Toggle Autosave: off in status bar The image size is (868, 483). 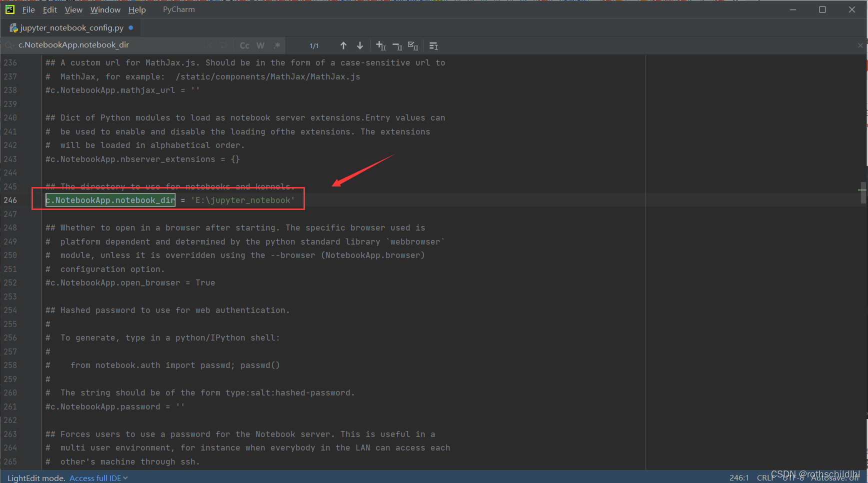[x=835, y=478]
